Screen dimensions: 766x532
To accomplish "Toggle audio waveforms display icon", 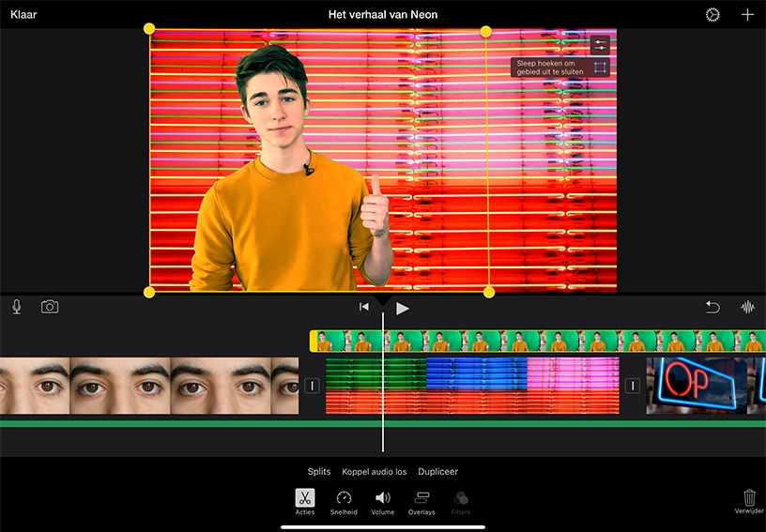I will (747, 307).
